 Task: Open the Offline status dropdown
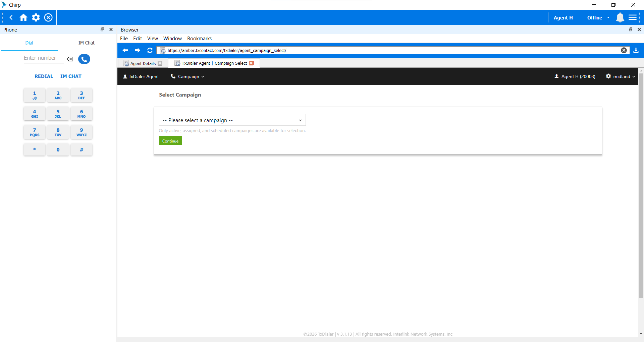coord(598,18)
